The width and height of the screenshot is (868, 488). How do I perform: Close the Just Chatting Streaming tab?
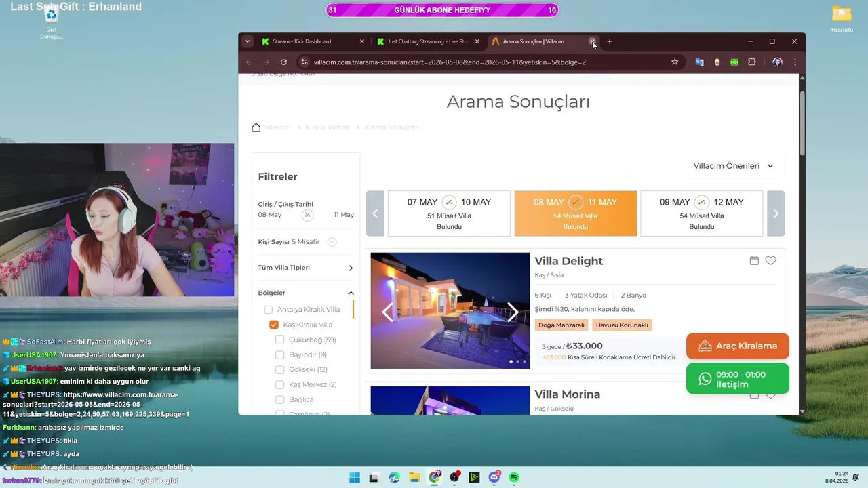point(477,41)
